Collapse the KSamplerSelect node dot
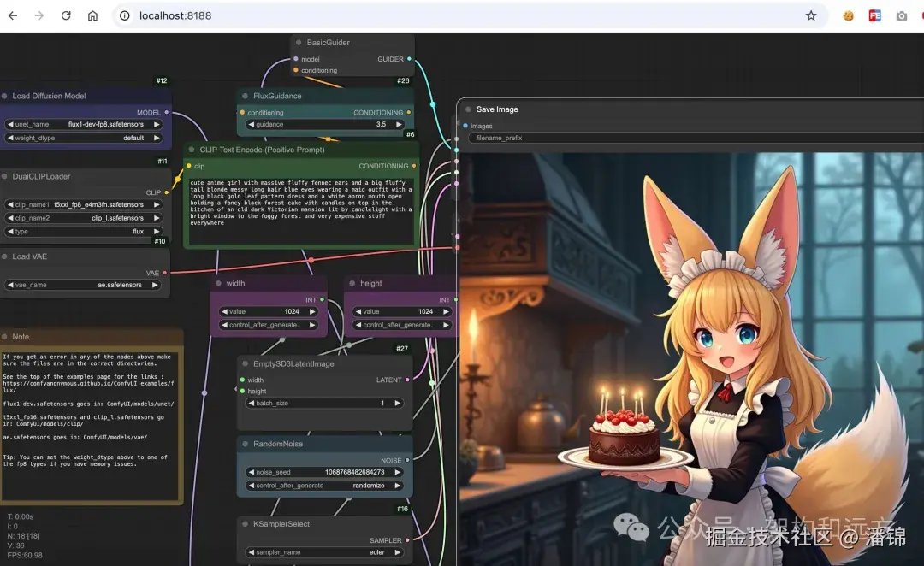Viewport: 924px width, 566px height. coord(246,523)
